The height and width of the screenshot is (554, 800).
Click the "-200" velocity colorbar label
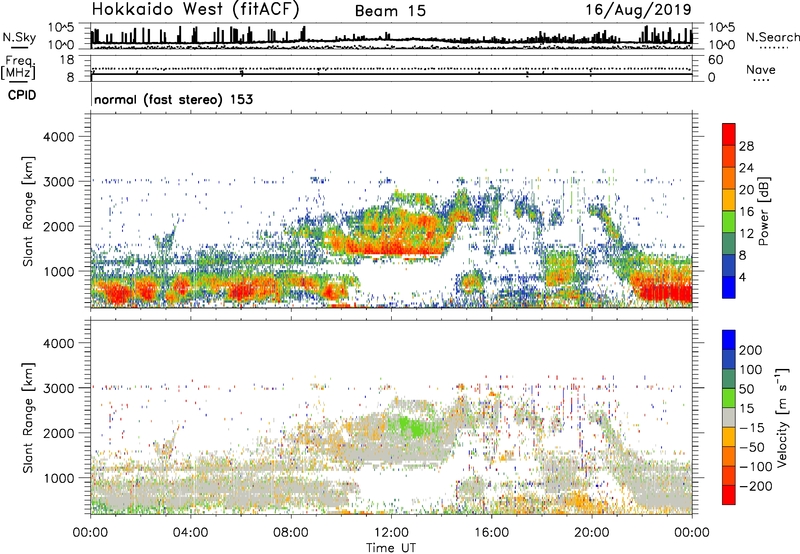pos(756,486)
